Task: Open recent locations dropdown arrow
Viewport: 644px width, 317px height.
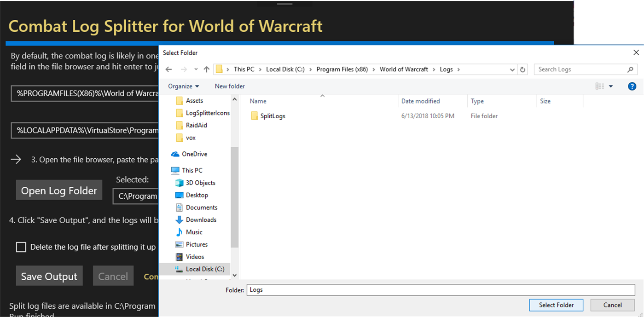Action: 196,69
